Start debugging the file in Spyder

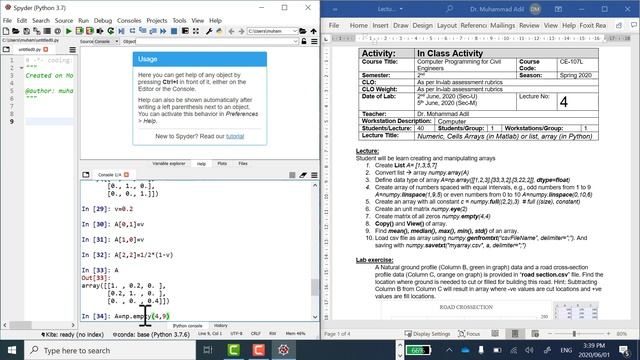(121, 31)
